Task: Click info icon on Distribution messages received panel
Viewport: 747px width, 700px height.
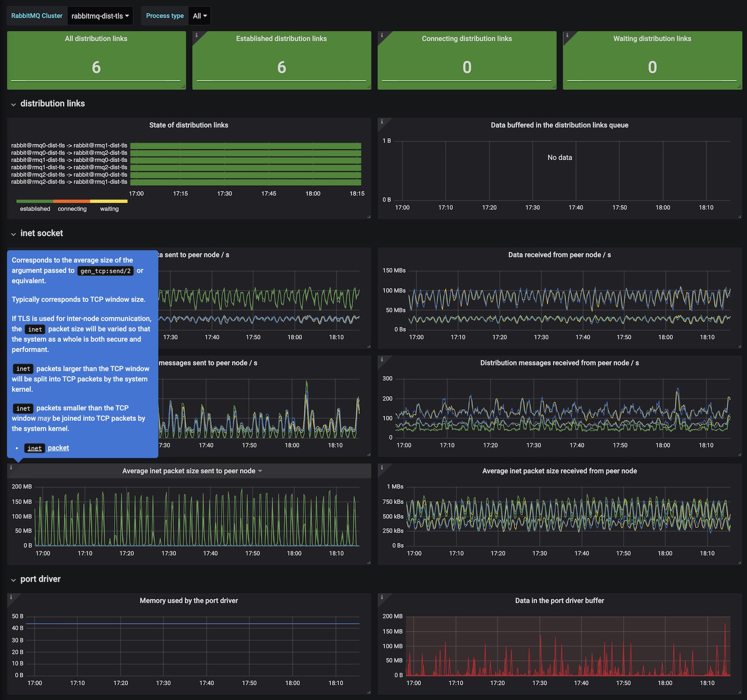Action: click(382, 359)
